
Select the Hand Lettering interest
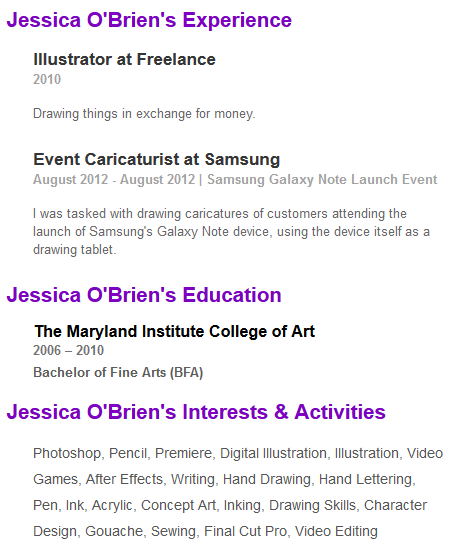365,480
